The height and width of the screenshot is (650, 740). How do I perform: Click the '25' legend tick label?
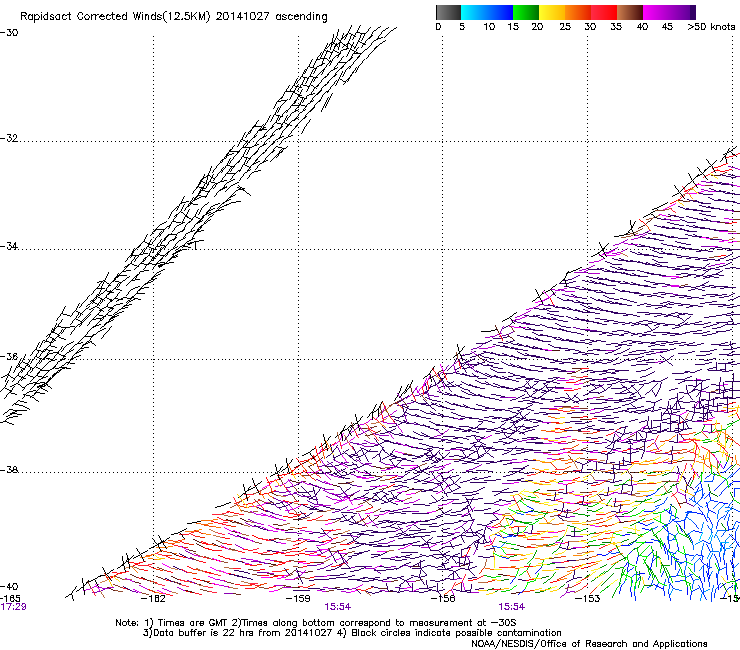coord(565,27)
